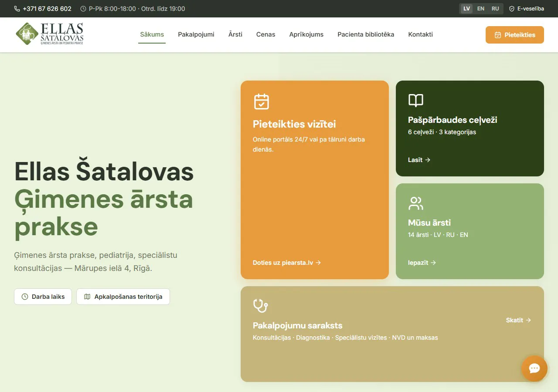Open the Sākums menu item

[x=152, y=34]
